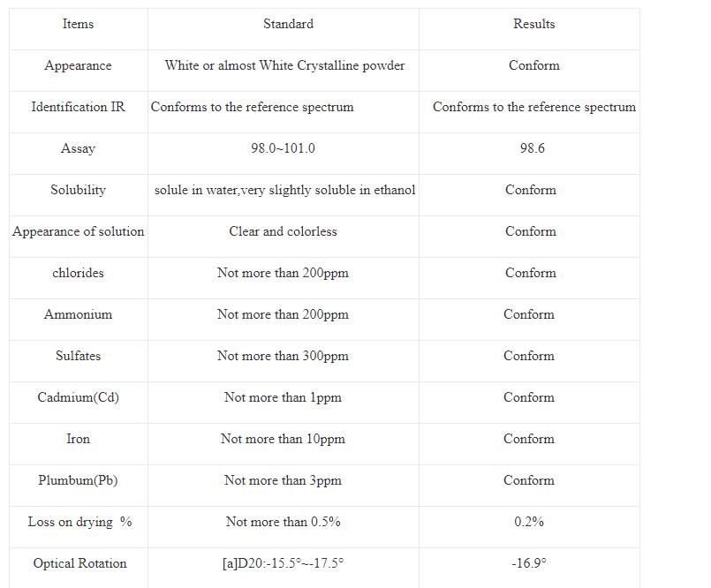Select Iron standard Not more than 10ppm

coord(283,439)
